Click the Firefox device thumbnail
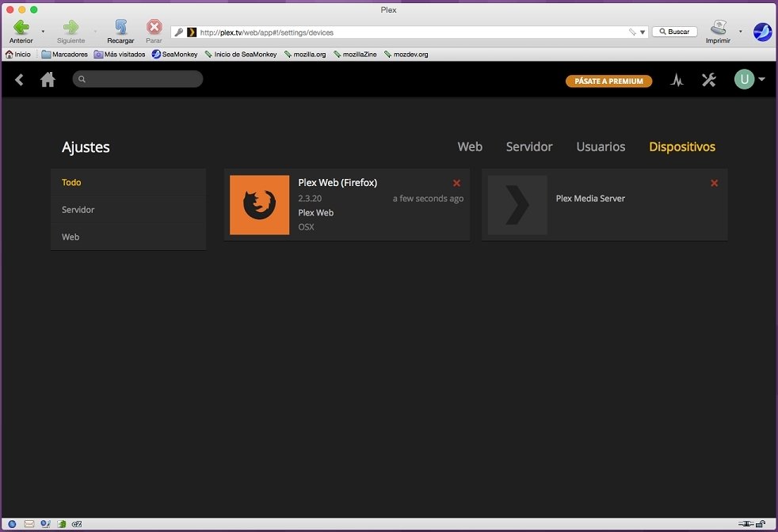The height and width of the screenshot is (532, 778). pos(260,205)
